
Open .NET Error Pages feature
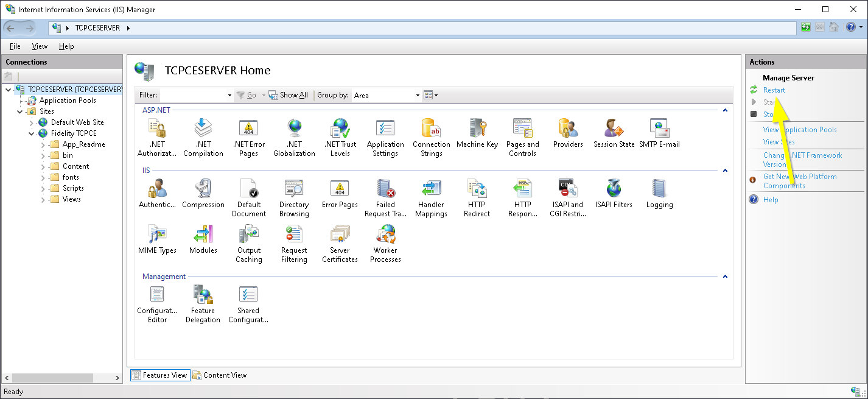[x=248, y=138]
